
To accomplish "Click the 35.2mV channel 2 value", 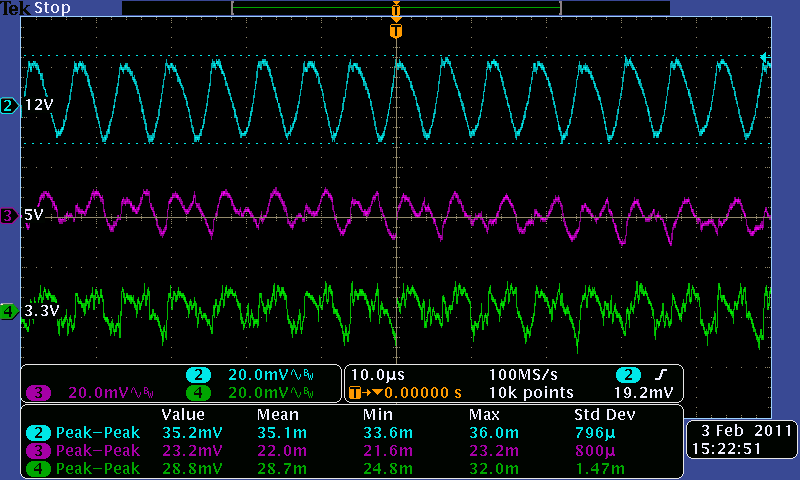I will click(192, 433).
